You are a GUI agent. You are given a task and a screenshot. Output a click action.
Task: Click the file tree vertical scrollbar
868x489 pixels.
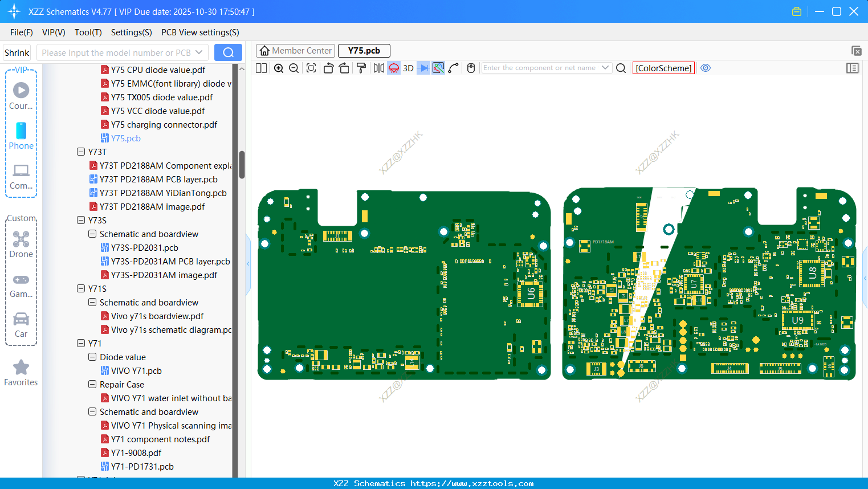[242, 165]
